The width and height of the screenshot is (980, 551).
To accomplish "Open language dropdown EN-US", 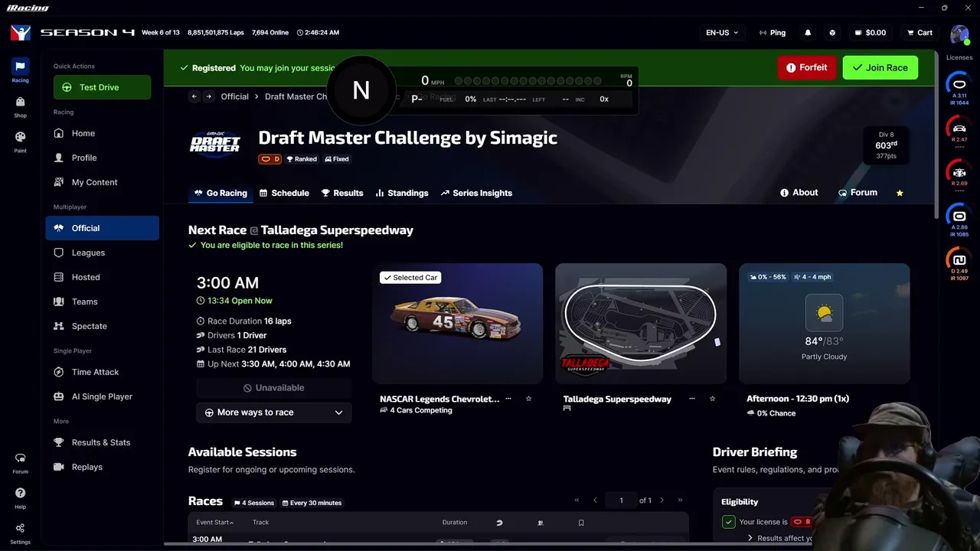I will [x=722, y=33].
